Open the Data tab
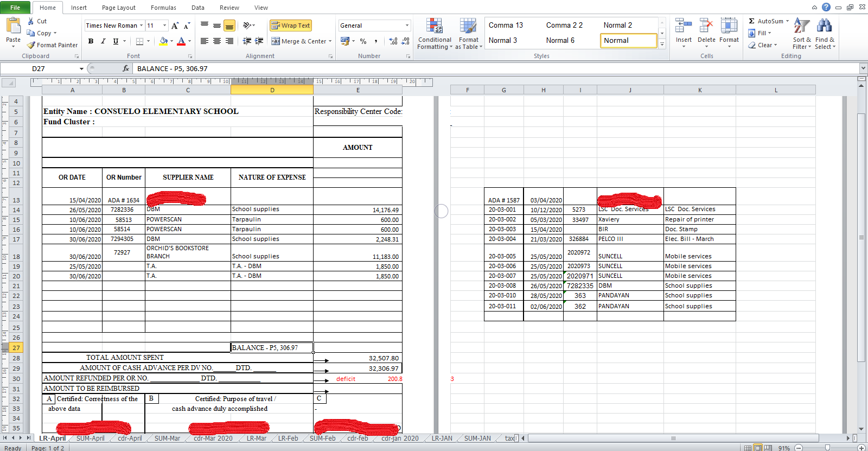 tap(198, 8)
